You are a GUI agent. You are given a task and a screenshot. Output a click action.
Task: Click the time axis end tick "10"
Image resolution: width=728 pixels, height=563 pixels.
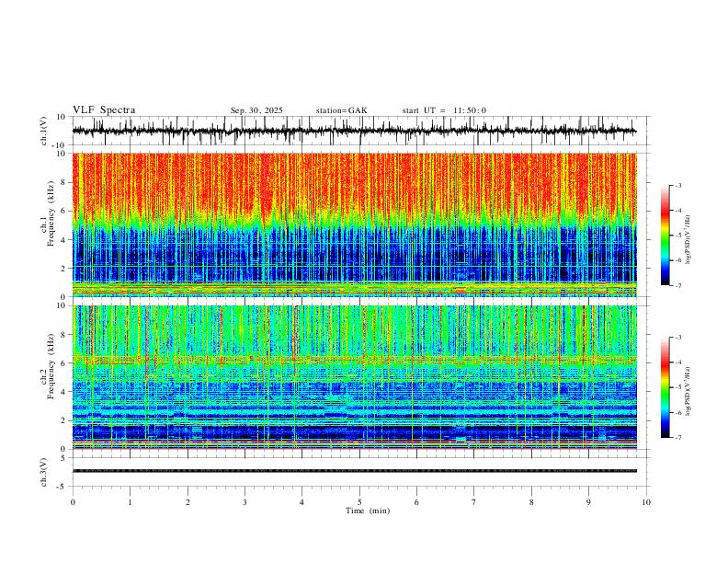(x=646, y=502)
